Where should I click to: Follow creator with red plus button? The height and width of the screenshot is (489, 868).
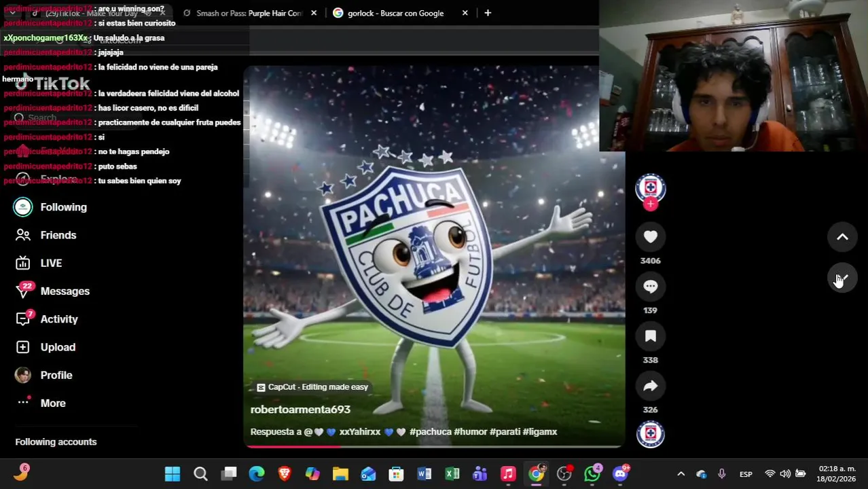pos(650,204)
